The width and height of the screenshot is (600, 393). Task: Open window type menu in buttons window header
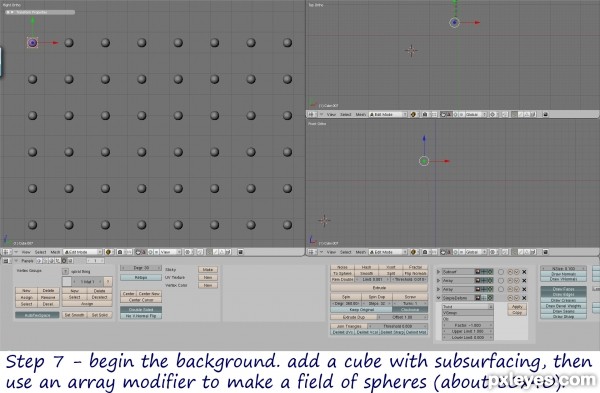click(x=6, y=261)
